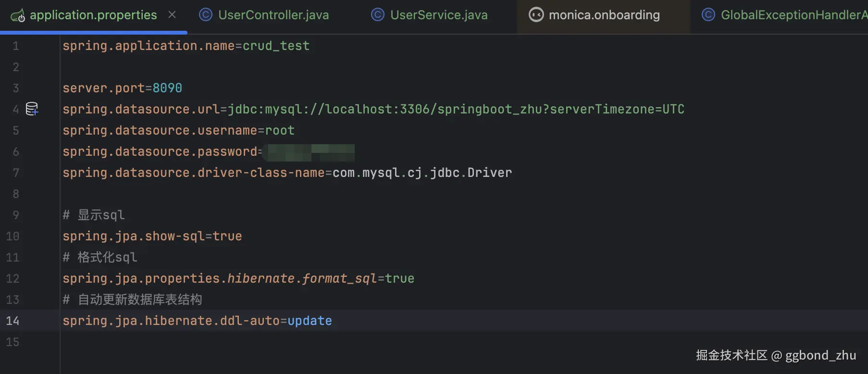The height and width of the screenshot is (374, 868).
Task: Click the GlobalExceptionHandler class icon
Action: pyautogui.click(x=708, y=15)
